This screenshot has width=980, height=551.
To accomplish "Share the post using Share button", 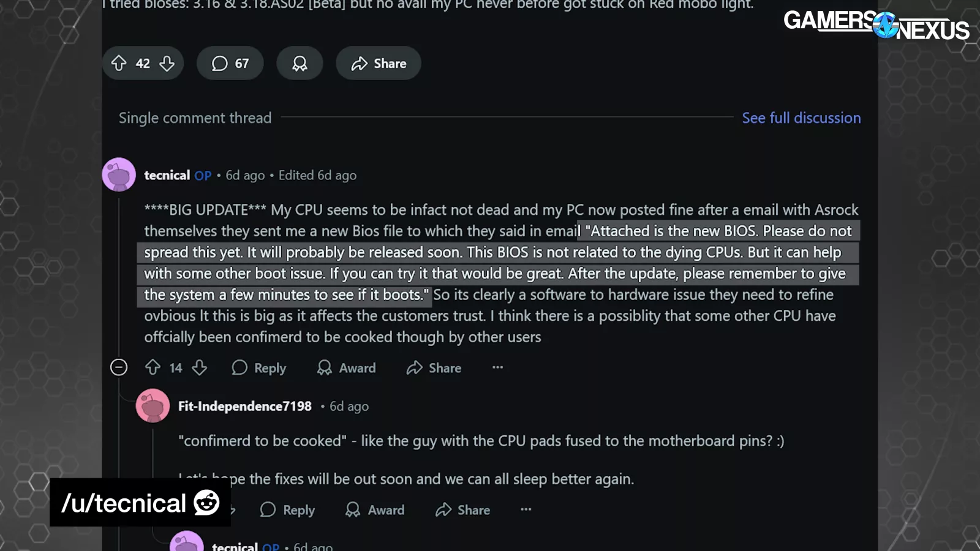I will pyautogui.click(x=379, y=63).
